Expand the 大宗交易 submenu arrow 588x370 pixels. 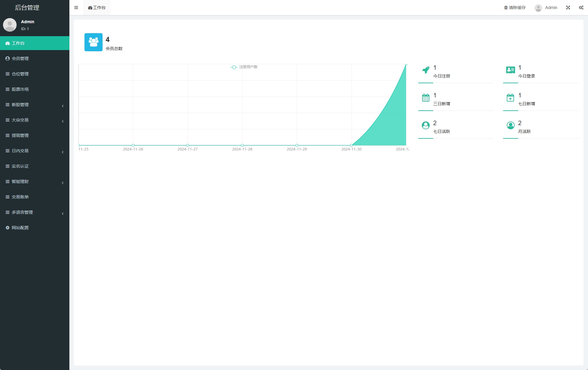[x=63, y=121]
